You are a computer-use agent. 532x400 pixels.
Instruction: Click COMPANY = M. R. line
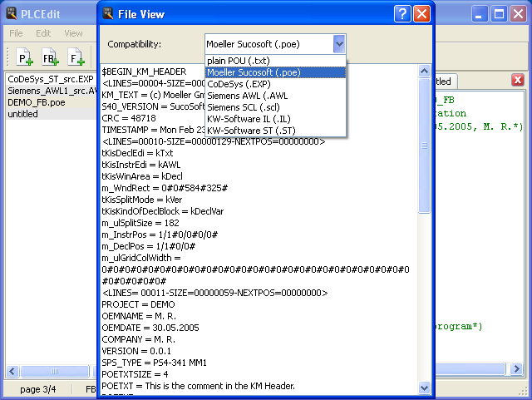click(x=139, y=339)
